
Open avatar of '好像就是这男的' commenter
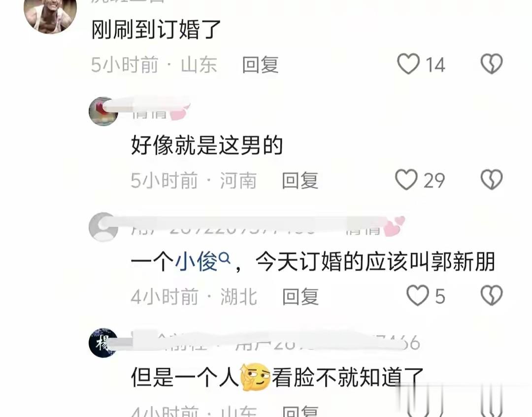point(103,111)
